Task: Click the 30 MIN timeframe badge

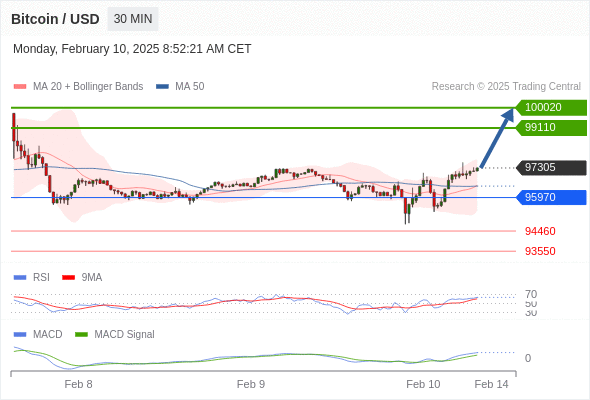Action: [133, 19]
